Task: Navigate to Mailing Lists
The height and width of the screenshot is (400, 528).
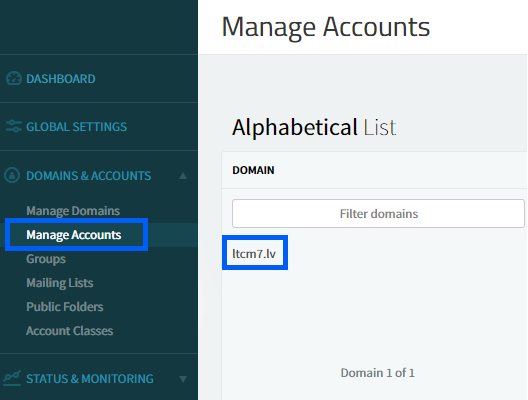Action: [x=60, y=283]
